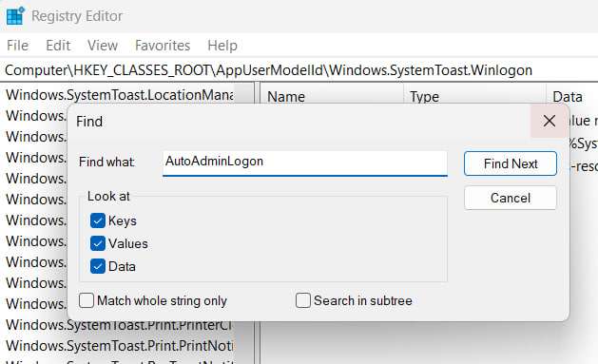The height and width of the screenshot is (364, 598).
Task: Open the Help menu
Action: pyautogui.click(x=222, y=46)
